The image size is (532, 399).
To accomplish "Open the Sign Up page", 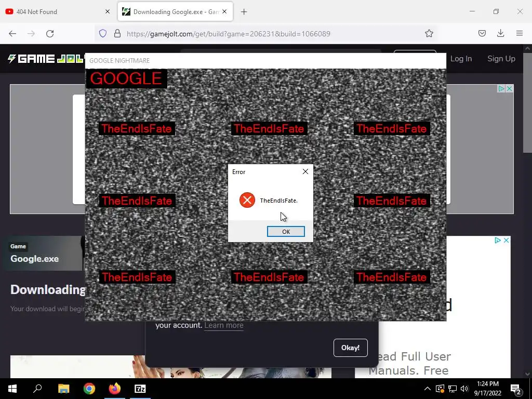I will click(x=501, y=59).
